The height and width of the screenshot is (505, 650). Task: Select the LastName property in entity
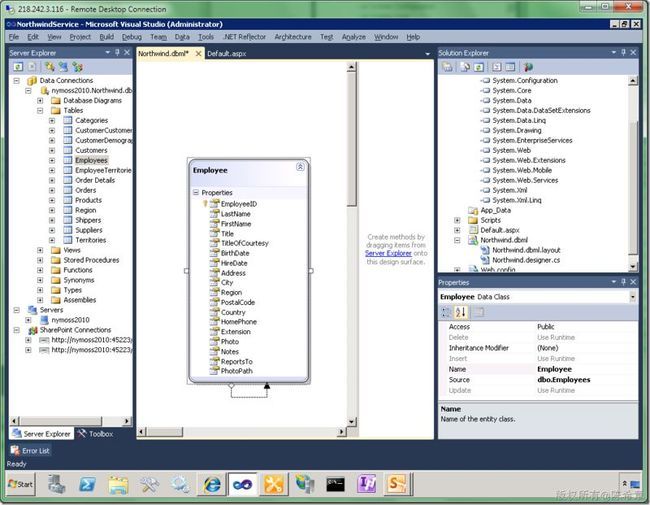point(235,214)
